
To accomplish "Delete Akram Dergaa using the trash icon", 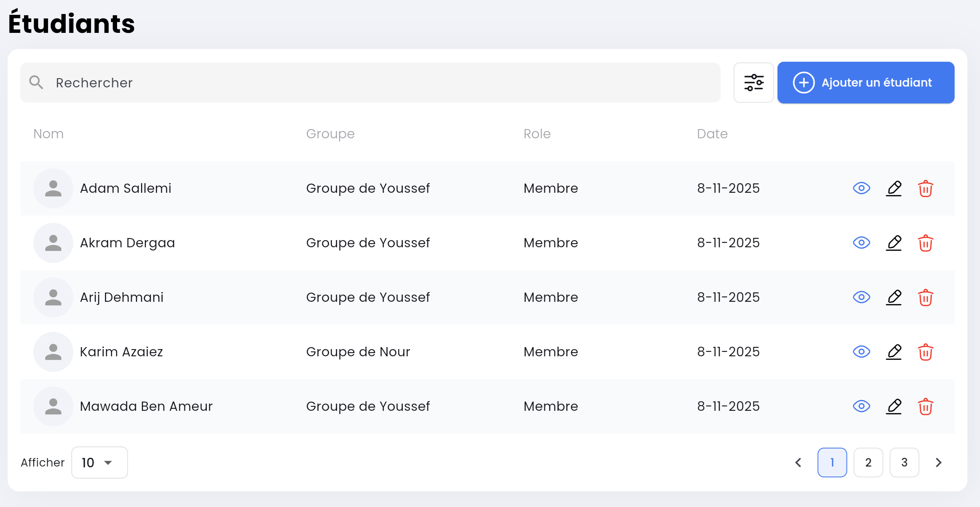I will 926,242.
